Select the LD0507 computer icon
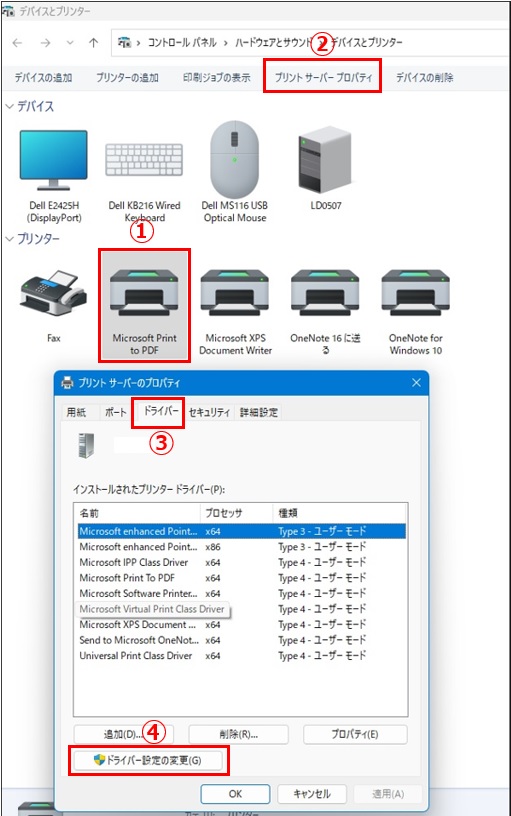 [326, 168]
